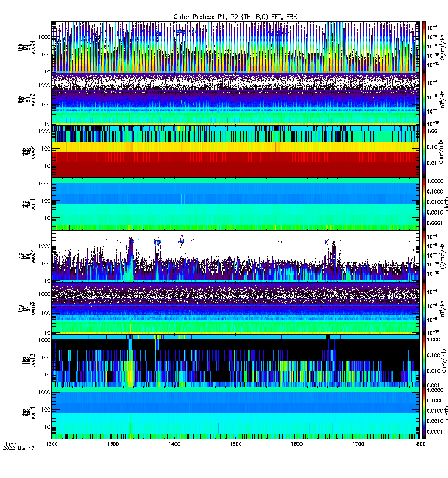Image resolution: width=448 pixels, height=478 pixels.
Task: Click the color bar of thb scm3 spectrogram
Action: click(424, 99)
